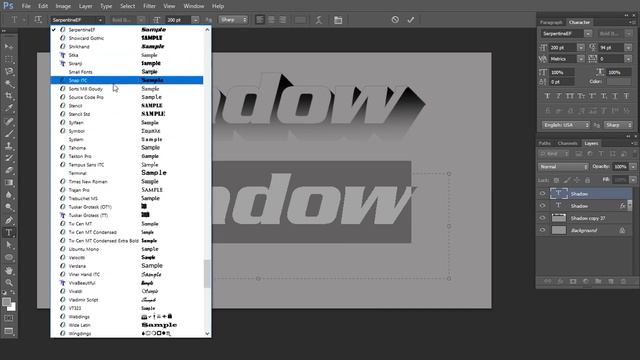Open the Character panel font family dropdown

(588, 33)
